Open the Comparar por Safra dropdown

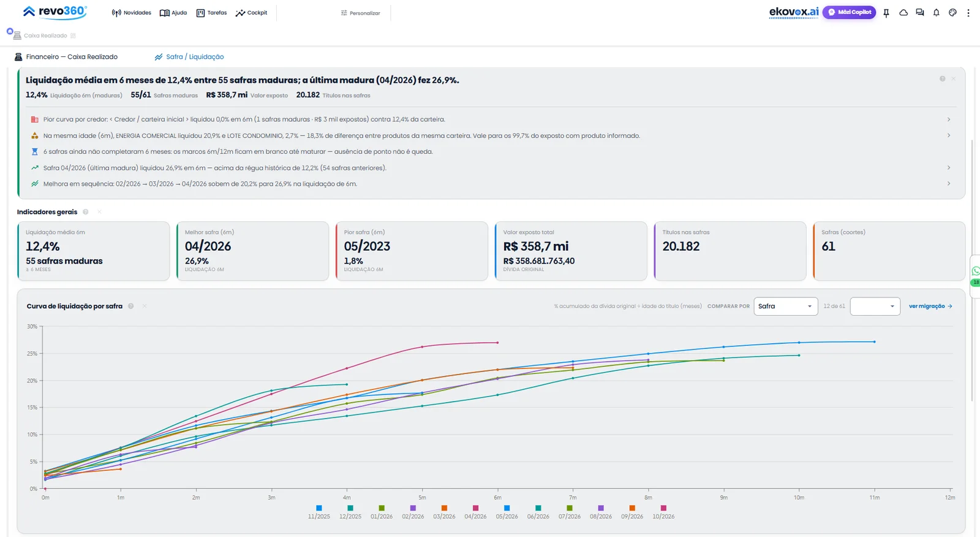click(x=785, y=306)
